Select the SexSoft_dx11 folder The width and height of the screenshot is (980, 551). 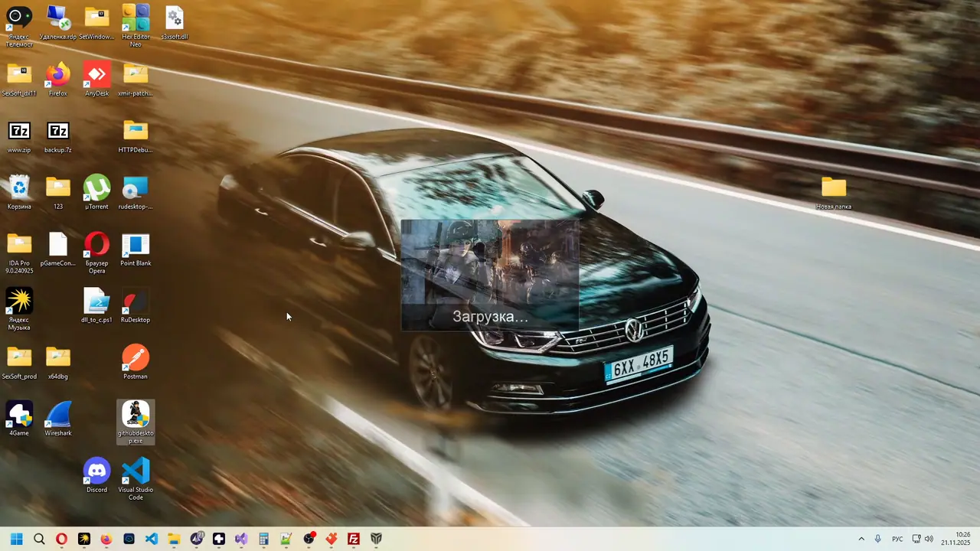pyautogui.click(x=19, y=80)
